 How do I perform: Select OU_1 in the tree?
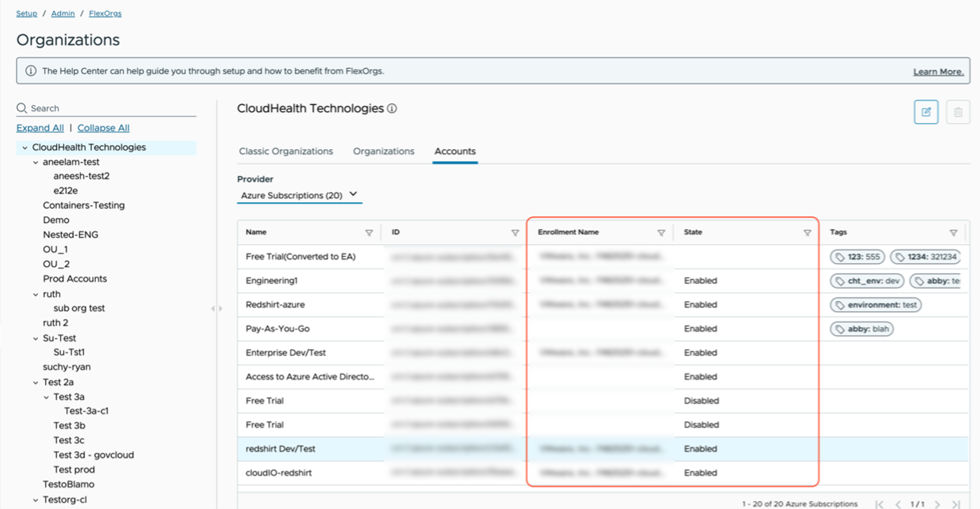tap(55, 249)
